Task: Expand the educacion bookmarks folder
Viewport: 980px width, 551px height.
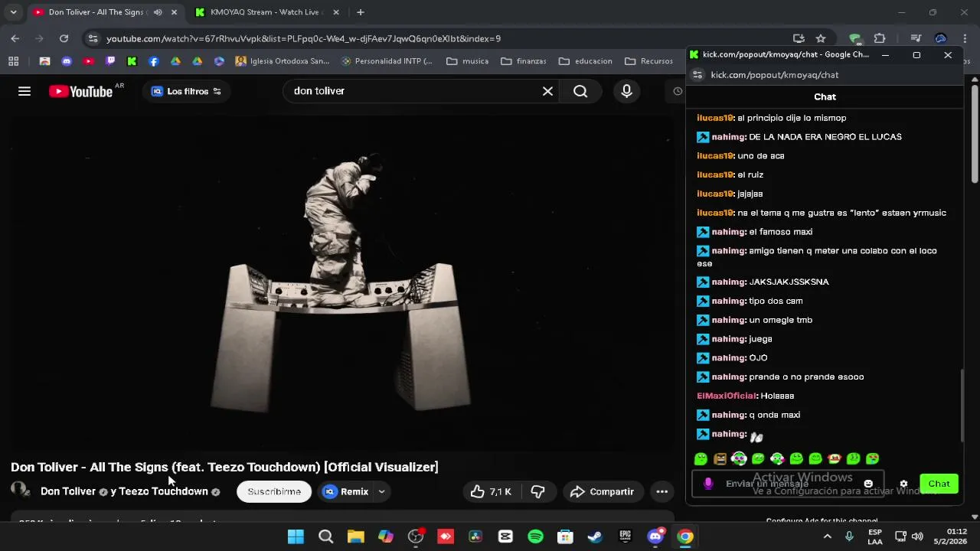Action: [x=585, y=61]
